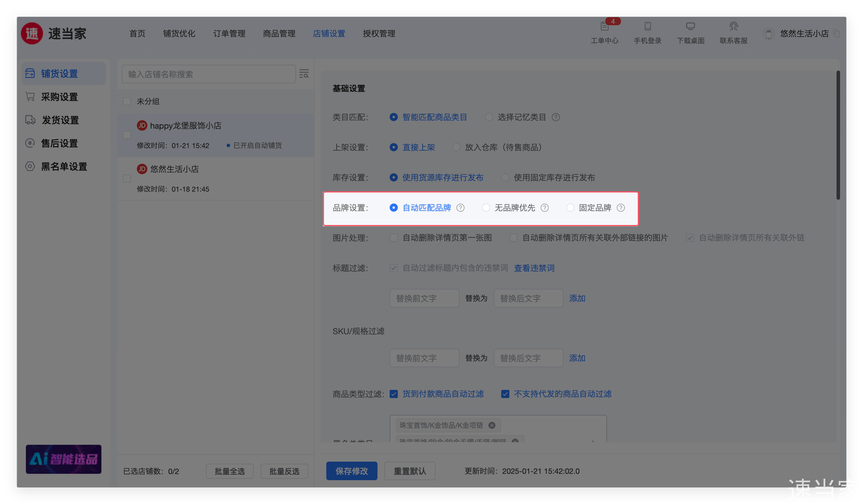Open the 查看违禁词 link
Image resolution: width=863 pixels, height=504 pixels.
point(534,268)
